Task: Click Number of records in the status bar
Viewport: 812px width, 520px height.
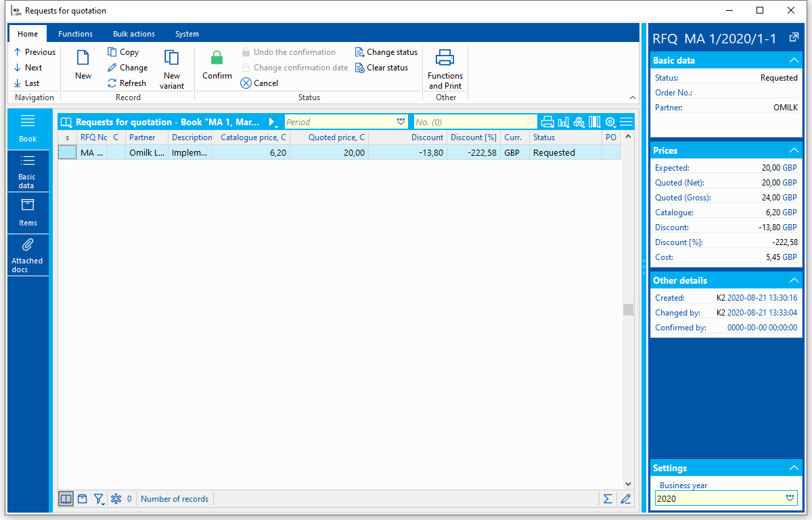Action: [175, 499]
